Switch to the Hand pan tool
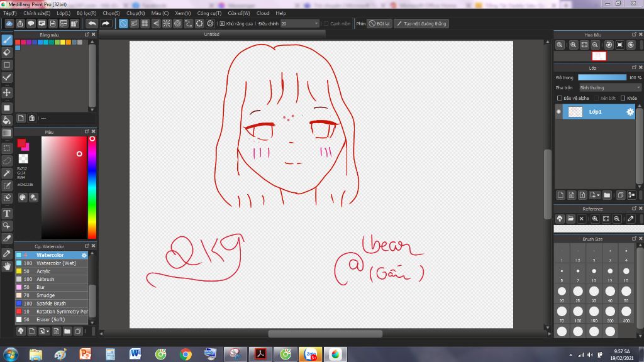The width and height of the screenshot is (644, 362). tap(7, 266)
